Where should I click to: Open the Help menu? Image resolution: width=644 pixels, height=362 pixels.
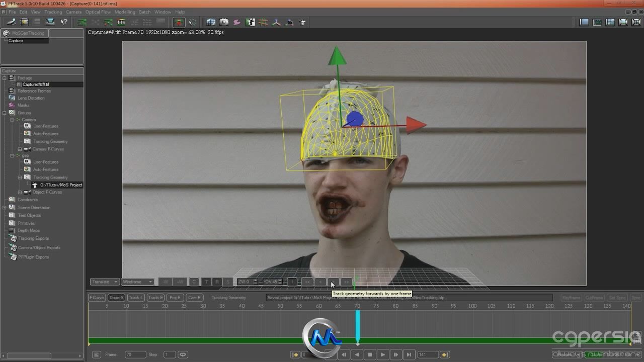pyautogui.click(x=180, y=12)
